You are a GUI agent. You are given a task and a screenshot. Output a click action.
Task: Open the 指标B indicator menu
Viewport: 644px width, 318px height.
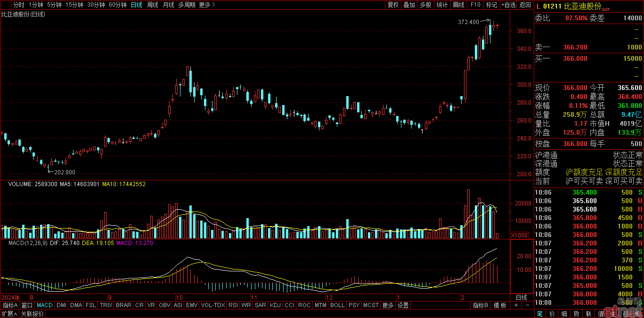(481, 305)
